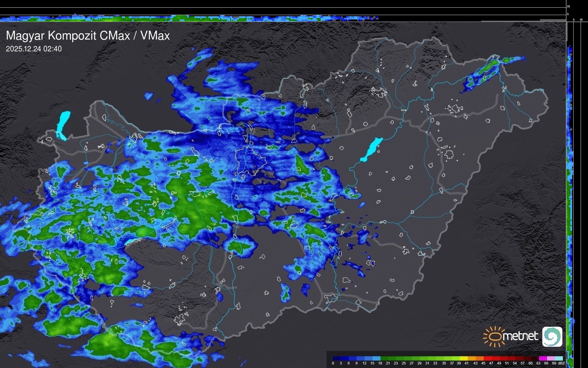Screen dimensions: 588x368
Task: Click the light blue 15 dBZ legend swatch
Action: click(x=376, y=358)
